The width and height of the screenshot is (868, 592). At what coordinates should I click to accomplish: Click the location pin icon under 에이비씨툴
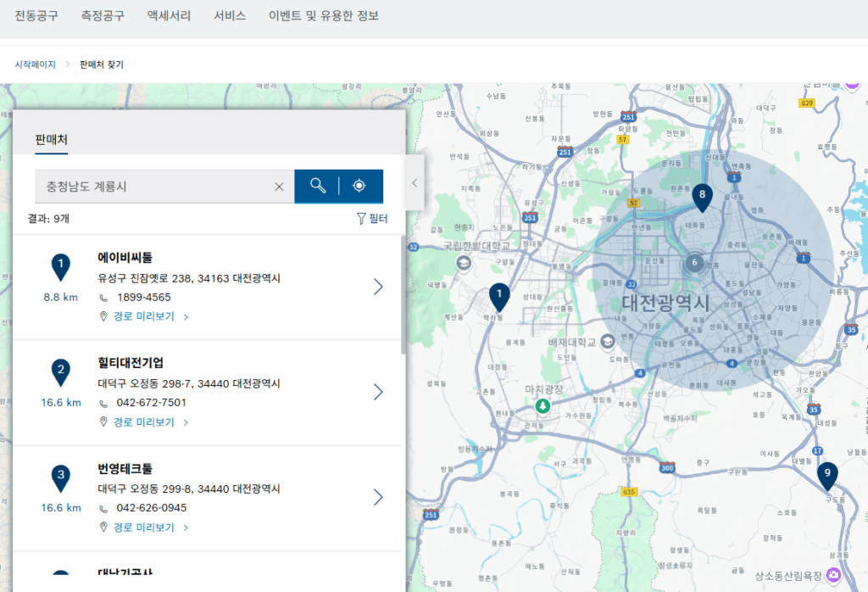click(x=103, y=316)
